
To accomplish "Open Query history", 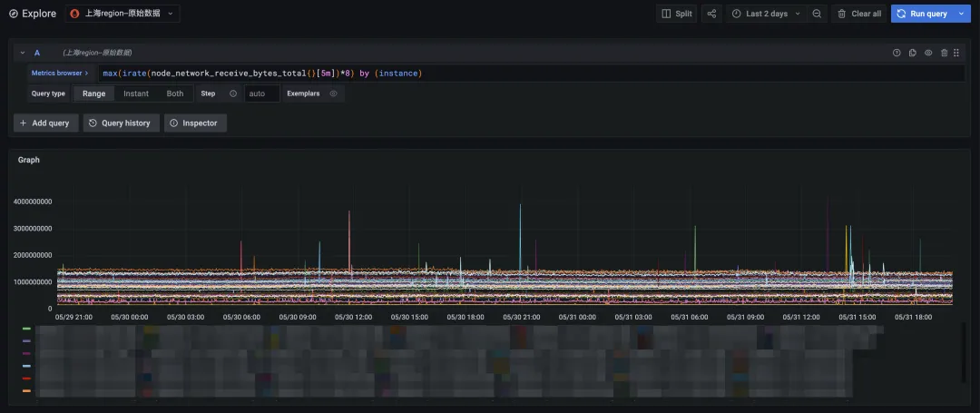I will click(x=120, y=123).
